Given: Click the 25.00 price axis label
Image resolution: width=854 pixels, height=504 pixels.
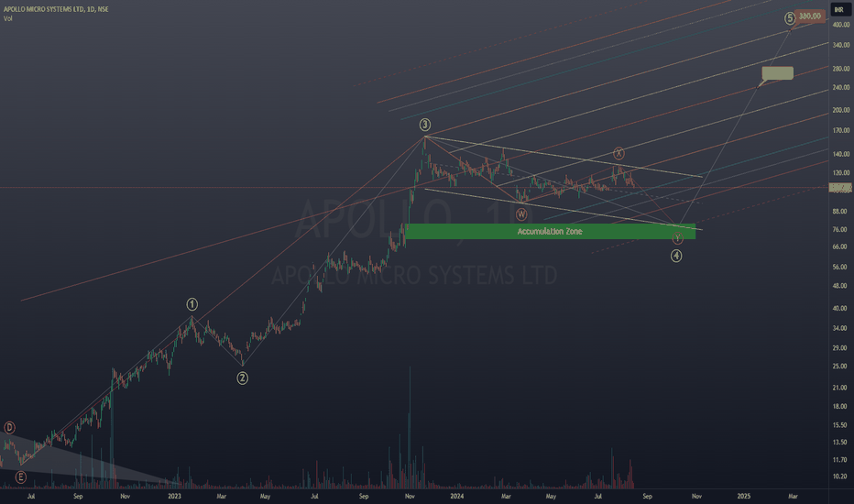Looking at the screenshot, I should click(839, 367).
